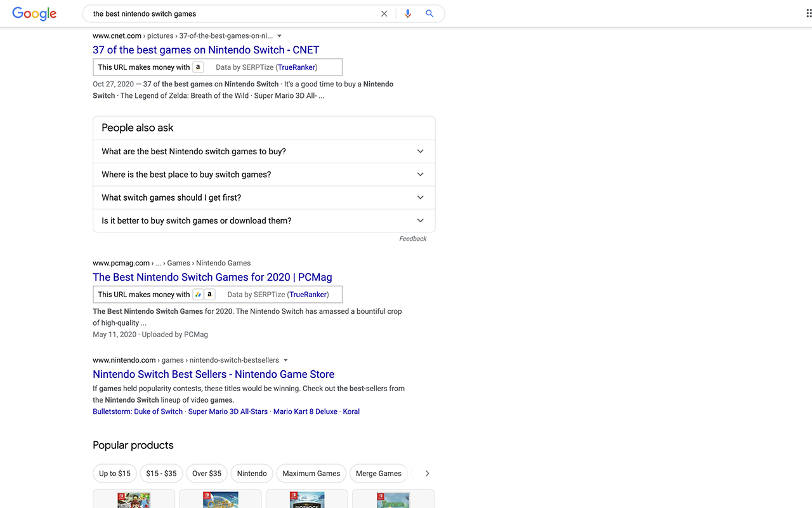
Task: Open the "Super Mario 3D All-Stars" sitelink
Action: (228, 411)
